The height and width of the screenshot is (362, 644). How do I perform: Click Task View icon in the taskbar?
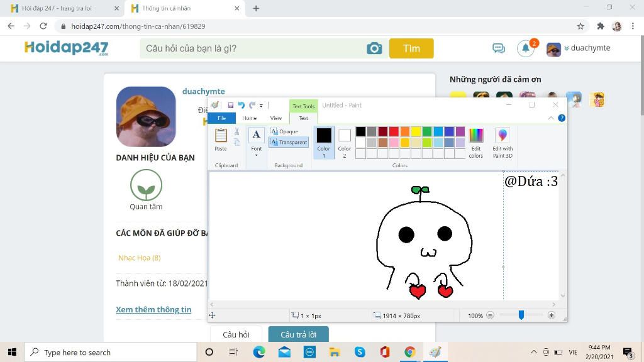click(234, 352)
